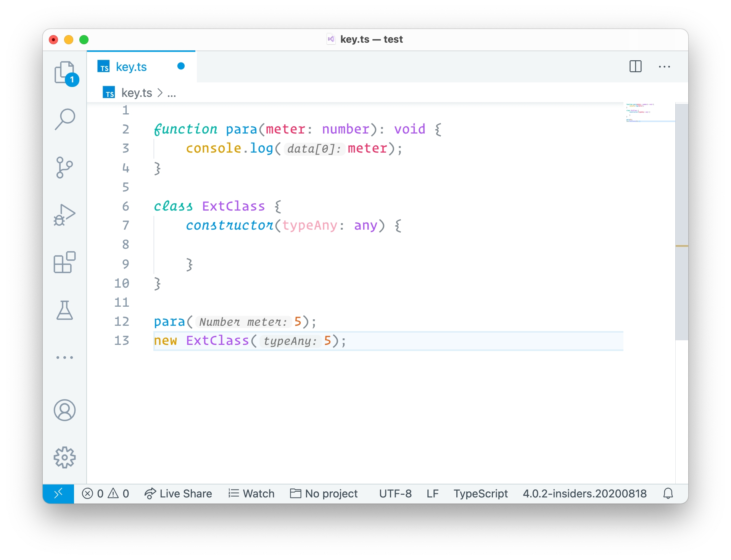The width and height of the screenshot is (731, 560).
Task: Change language mode from TypeScript
Action: click(x=480, y=494)
